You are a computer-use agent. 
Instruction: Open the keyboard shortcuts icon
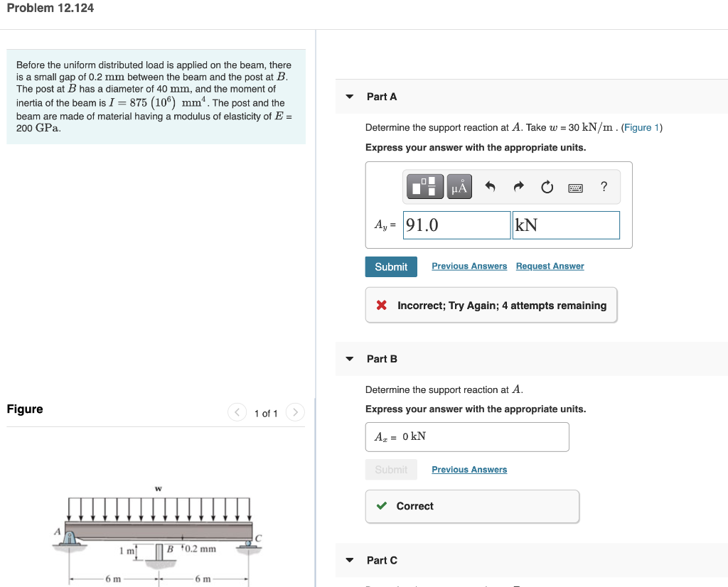(575, 186)
